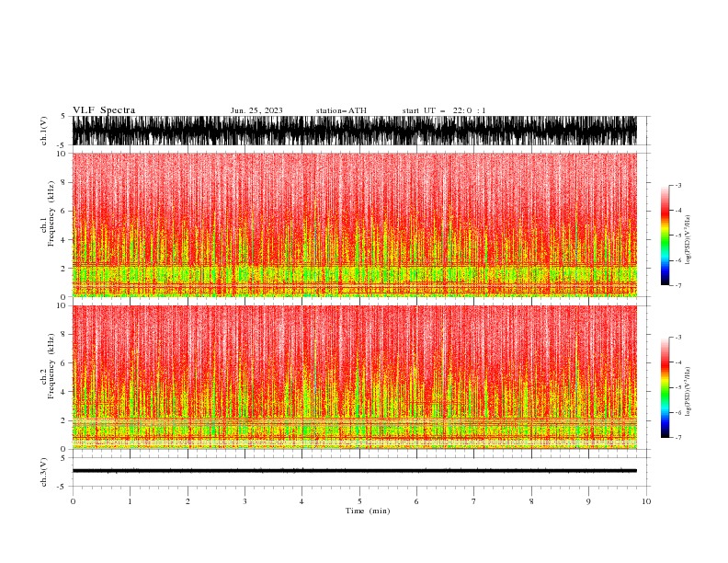Click the "station=ATH" header label

(x=341, y=110)
